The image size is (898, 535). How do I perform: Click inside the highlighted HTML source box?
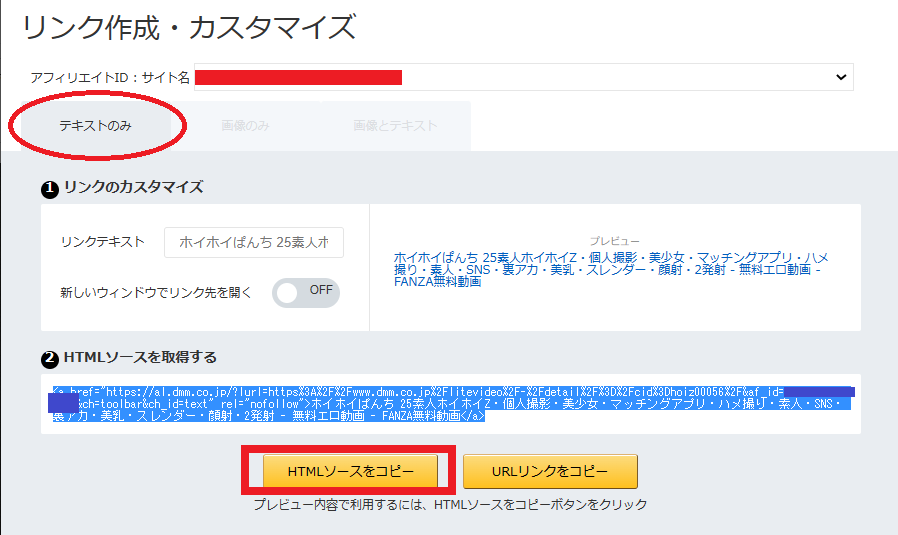[x=450, y=403]
